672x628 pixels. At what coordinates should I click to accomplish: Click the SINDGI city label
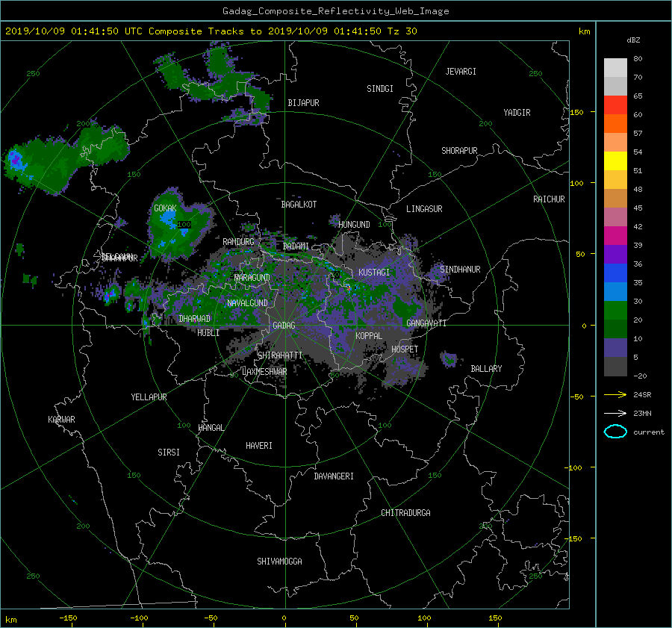(x=380, y=89)
